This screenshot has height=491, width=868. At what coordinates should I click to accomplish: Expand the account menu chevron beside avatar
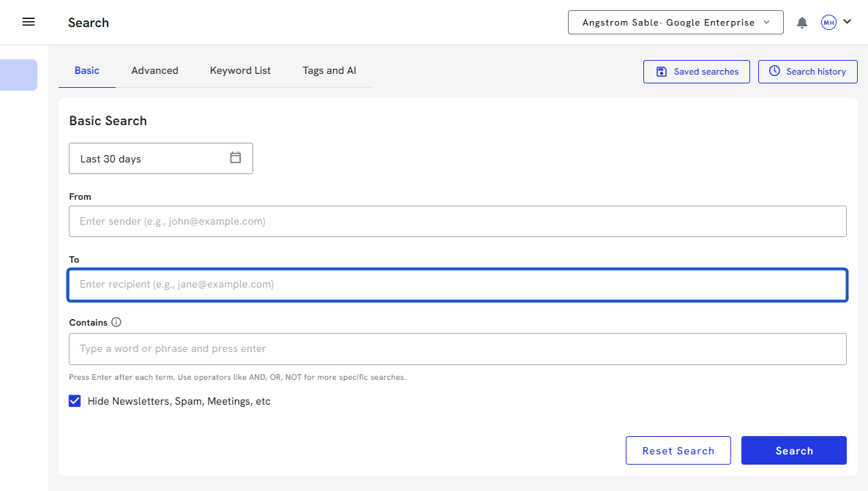[848, 22]
